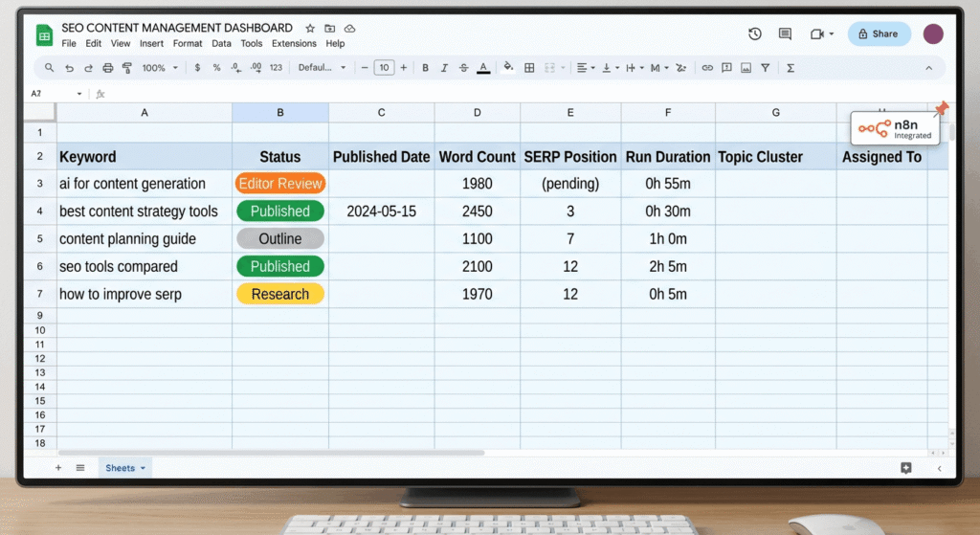Click the Meet video camera icon
This screenshot has height=535, width=980.
[x=817, y=33]
